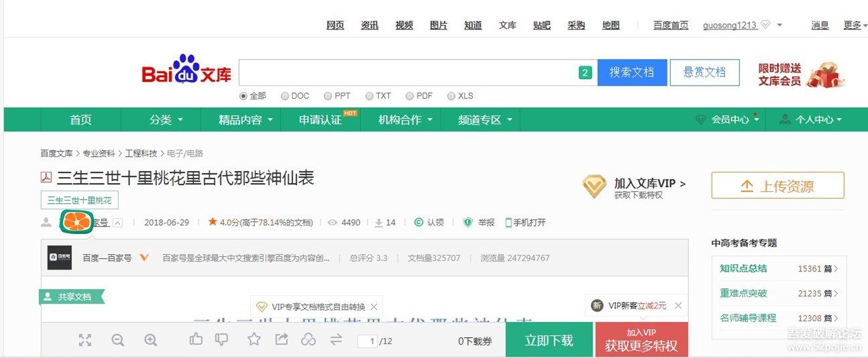Click the green number 2 badge in search box
The height and width of the screenshot is (358, 868).
(586, 72)
